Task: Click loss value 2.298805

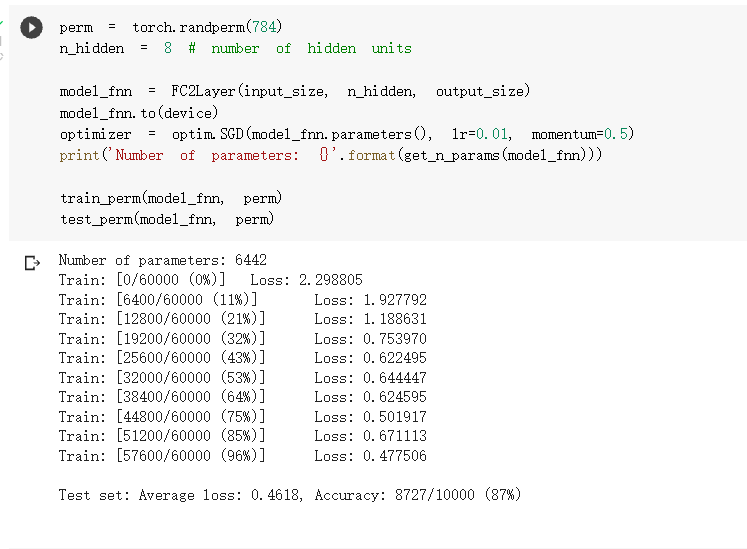Action: [x=331, y=280]
